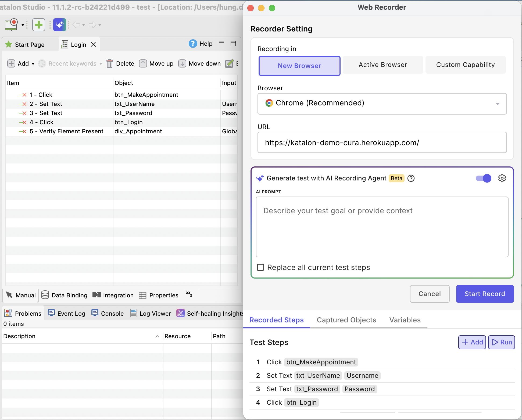Create new test case with green plus icon

(39, 25)
